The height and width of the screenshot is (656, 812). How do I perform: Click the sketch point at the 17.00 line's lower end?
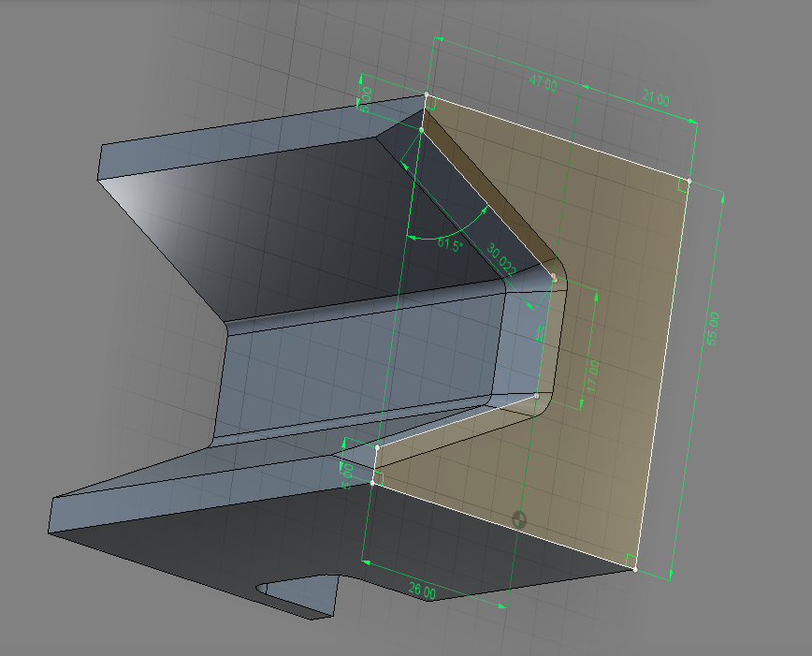click(537, 396)
